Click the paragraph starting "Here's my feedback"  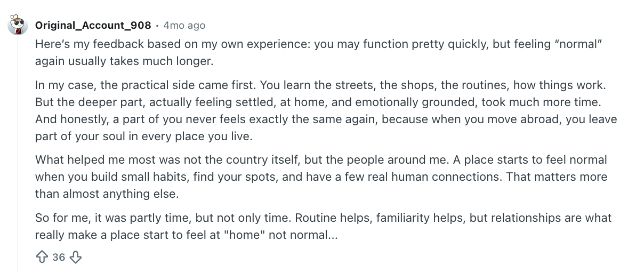[x=318, y=53]
